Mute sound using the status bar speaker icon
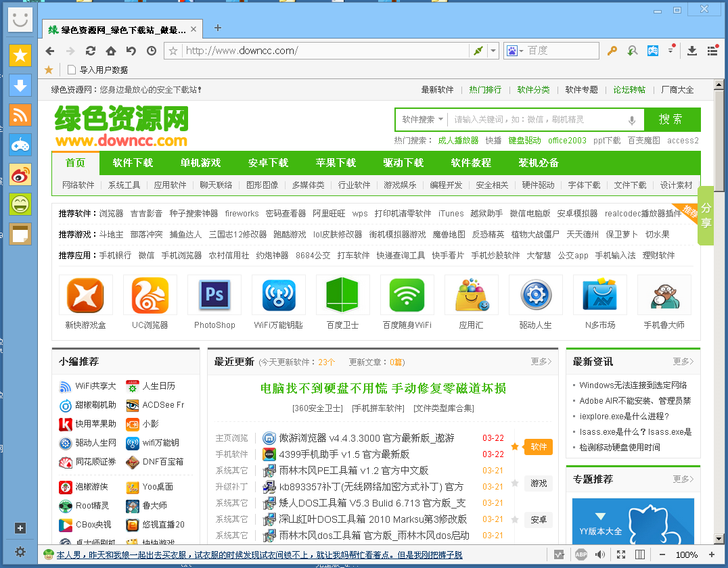Viewport: 728px width, 568px height. (x=600, y=554)
